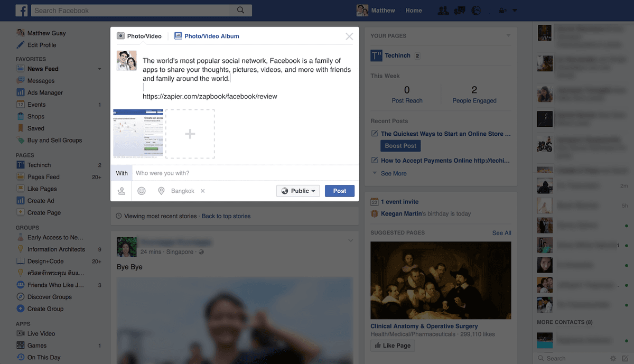Open Matthew profile in top bar
This screenshot has height=364, width=634.
[376, 11]
